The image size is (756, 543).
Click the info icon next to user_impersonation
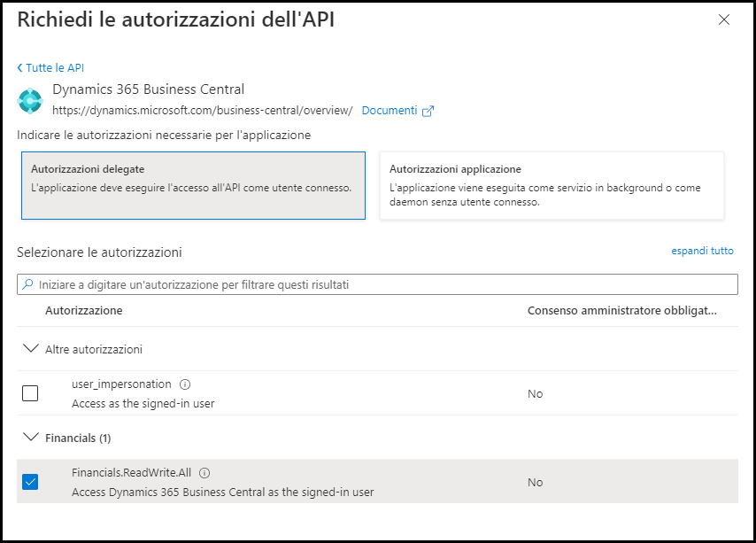(185, 384)
